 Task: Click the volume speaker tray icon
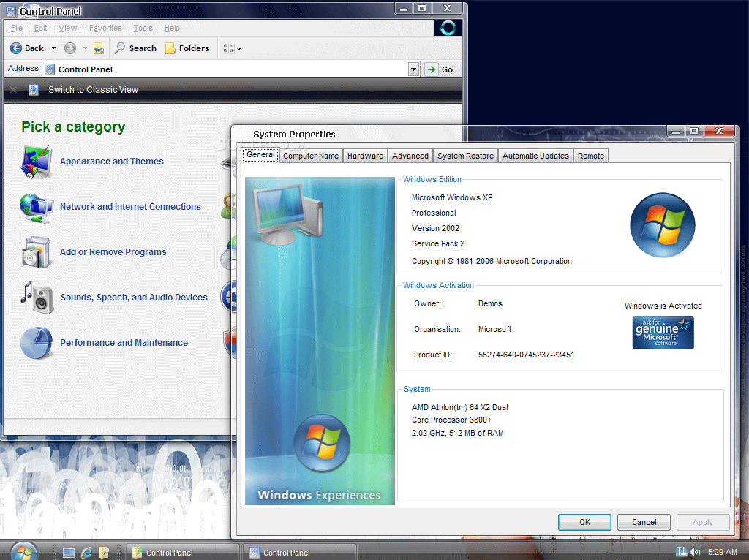[695, 552]
